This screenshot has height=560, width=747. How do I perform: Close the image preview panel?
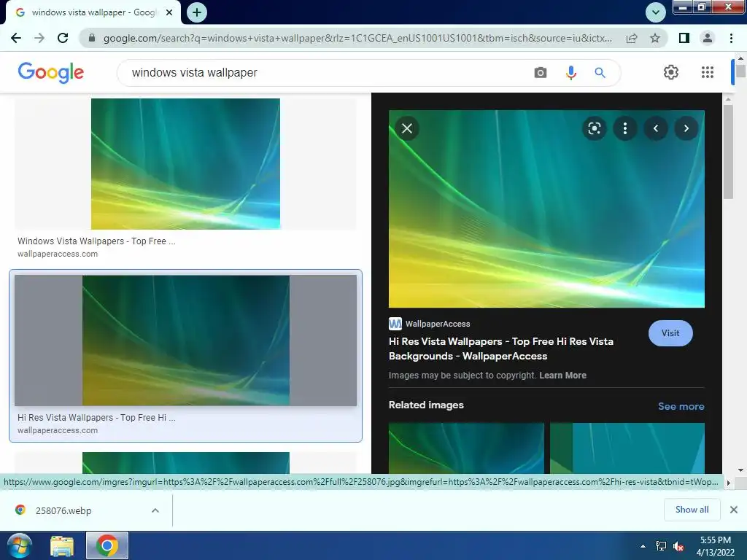(407, 128)
